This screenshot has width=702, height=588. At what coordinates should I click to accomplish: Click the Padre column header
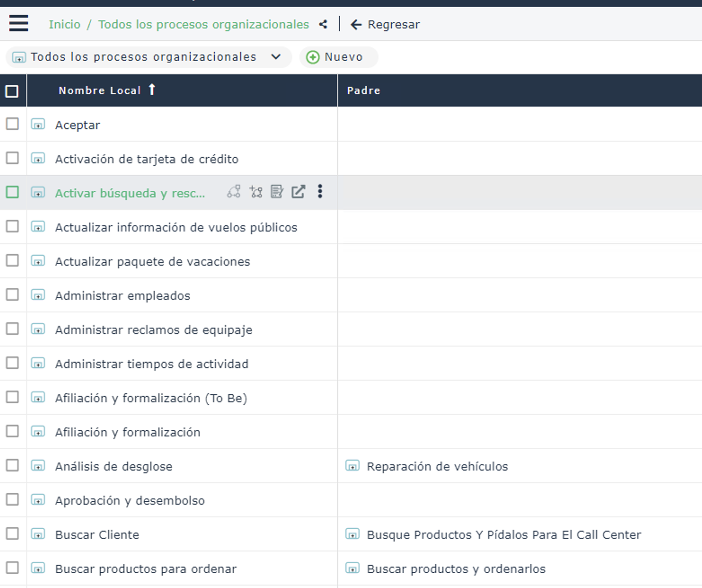tap(364, 91)
